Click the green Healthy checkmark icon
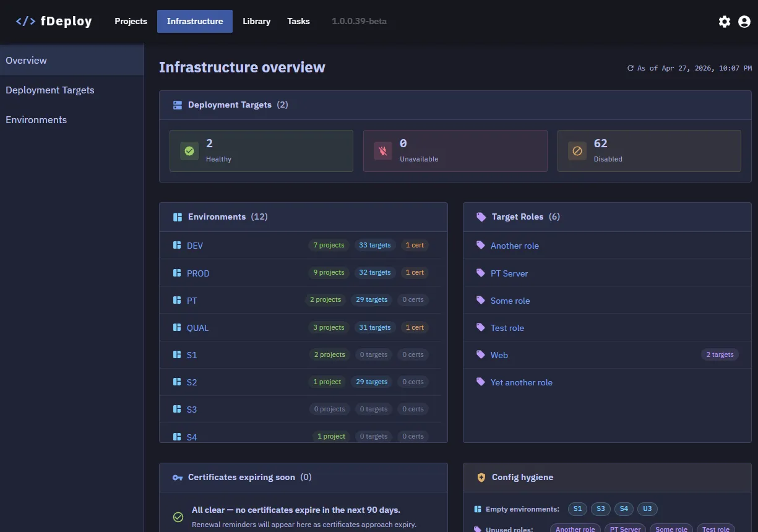Image resolution: width=758 pixels, height=532 pixels. pos(189,151)
